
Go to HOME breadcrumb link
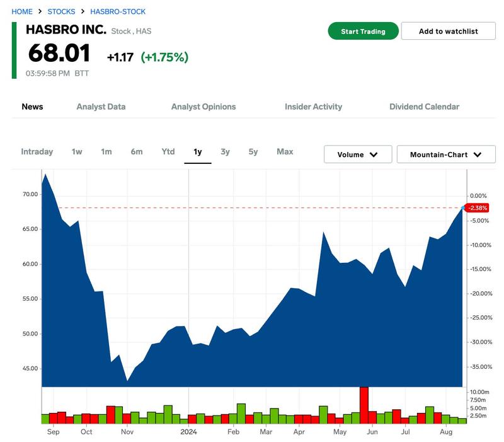(22, 11)
